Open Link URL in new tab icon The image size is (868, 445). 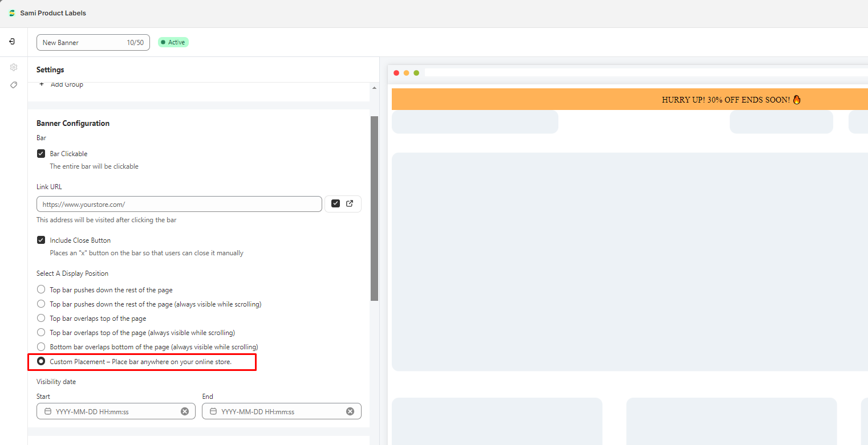[x=350, y=203]
